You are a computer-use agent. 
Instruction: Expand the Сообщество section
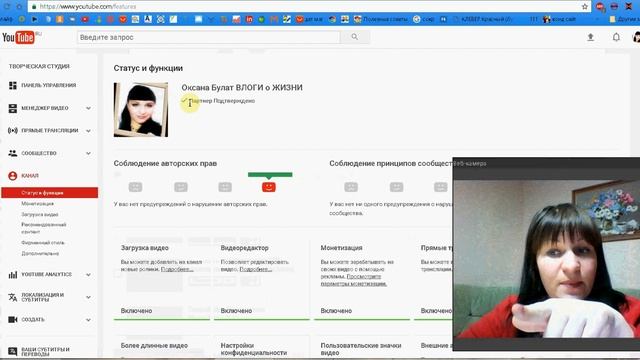[89, 153]
